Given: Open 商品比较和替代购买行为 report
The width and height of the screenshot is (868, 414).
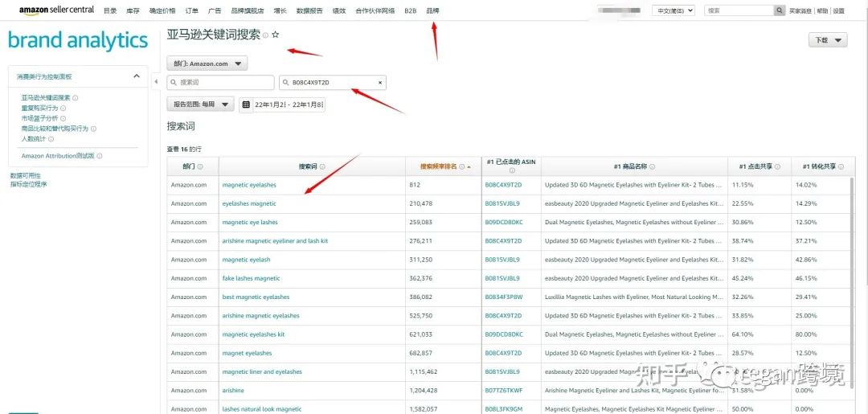Looking at the screenshot, I should (x=55, y=129).
